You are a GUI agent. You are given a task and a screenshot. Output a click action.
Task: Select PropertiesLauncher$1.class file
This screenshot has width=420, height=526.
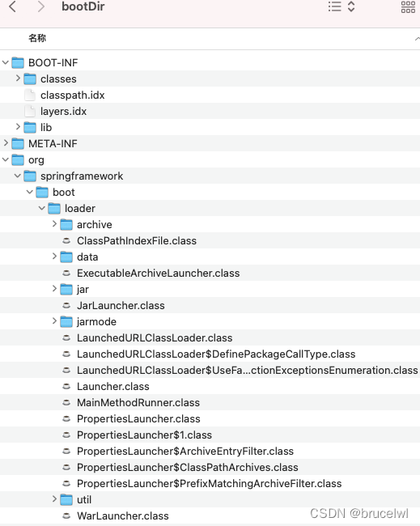(x=144, y=435)
